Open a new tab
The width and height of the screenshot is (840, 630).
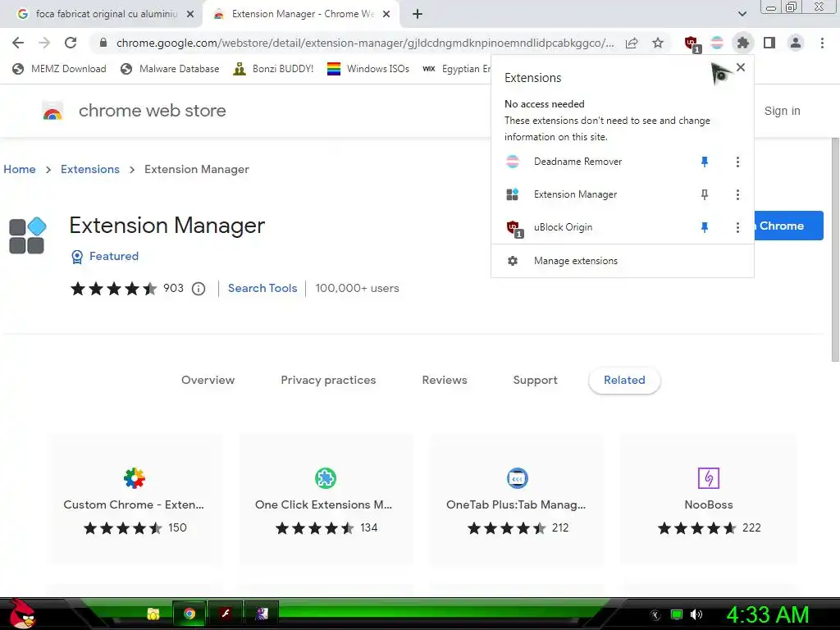(418, 14)
